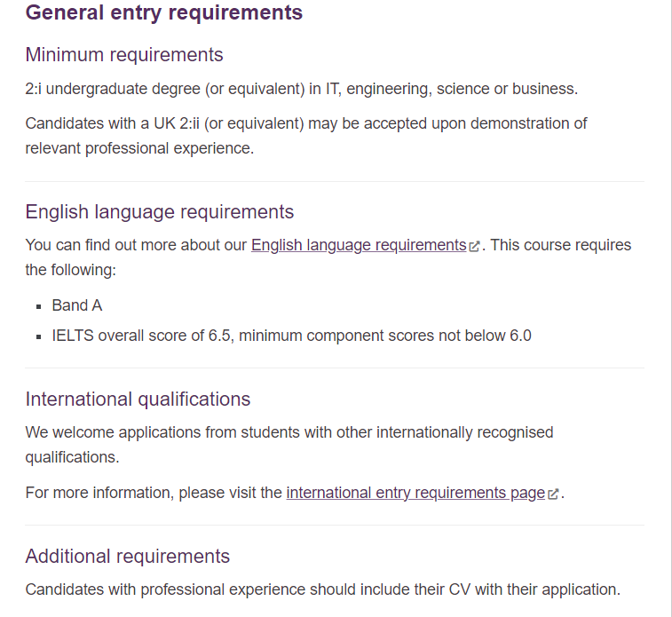
Task: Click the Additional requirements heading
Action: (128, 557)
